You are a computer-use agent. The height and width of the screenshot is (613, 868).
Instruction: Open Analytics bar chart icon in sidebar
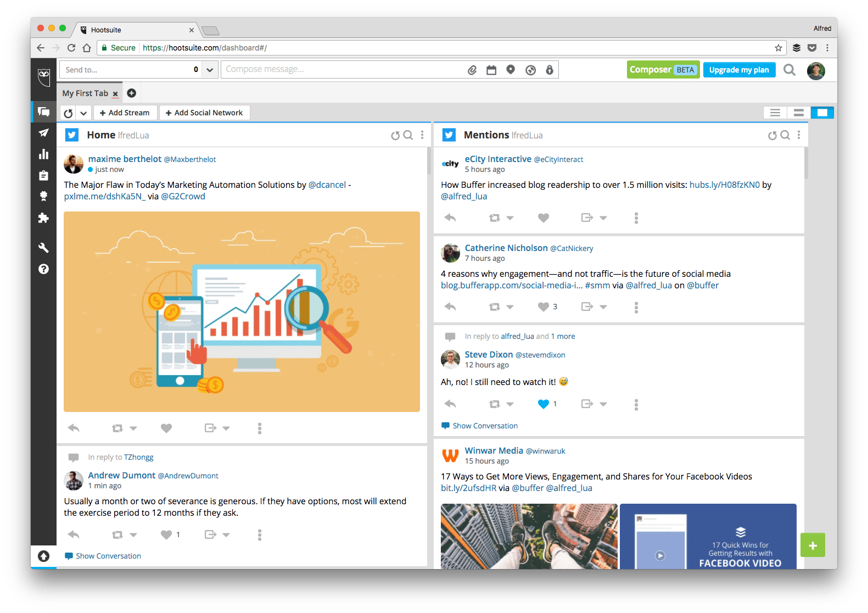[x=43, y=154]
